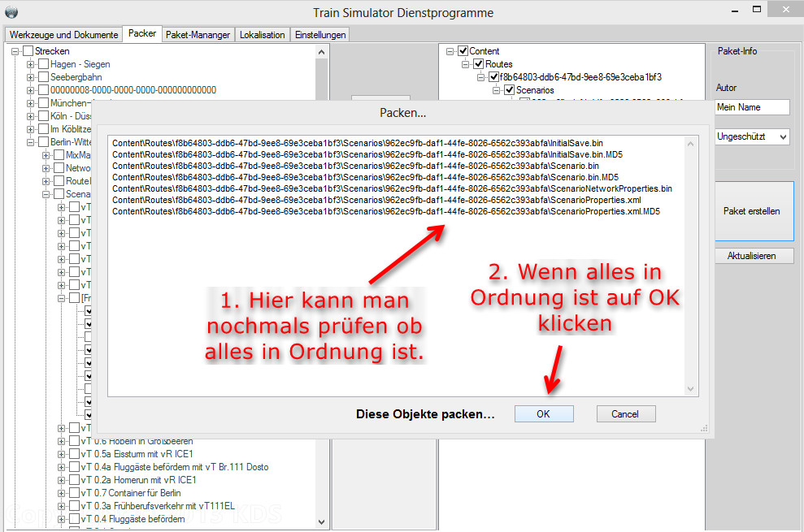Select vT 0.3a Frühberufsverkehr mit vT111EL

point(158,506)
